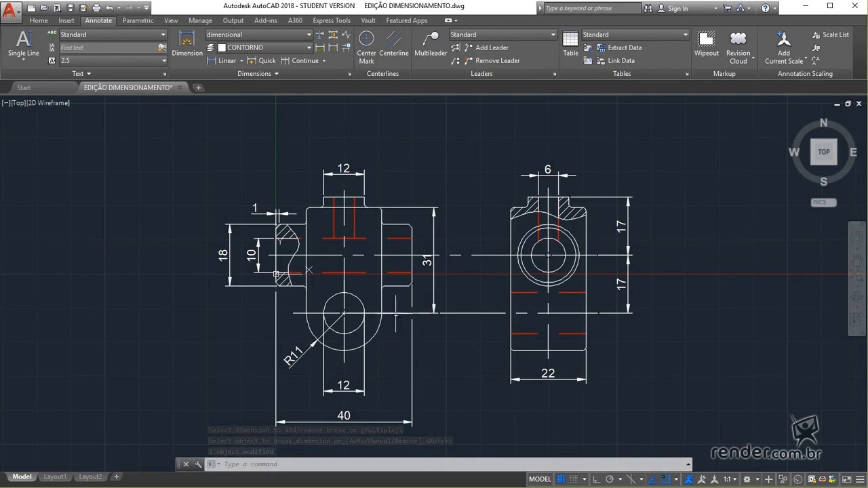Open the CONTORNO layer dropdown

[264, 47]
